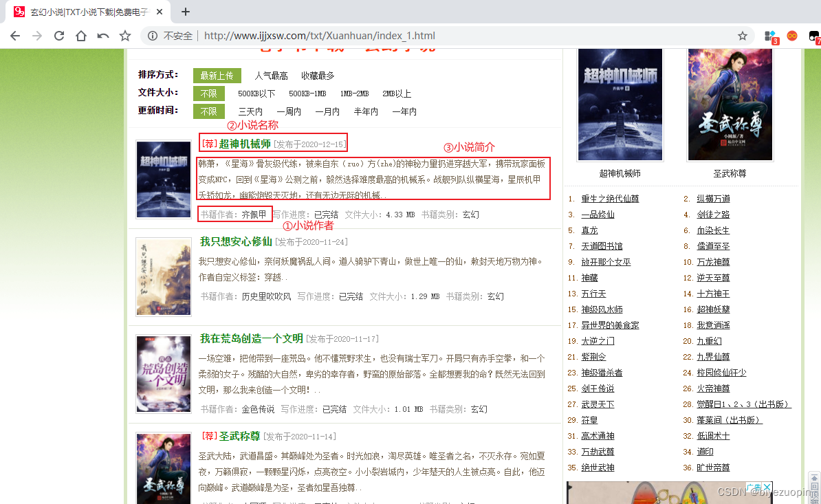Switch sorting to 人气最多

(x=271, y=76)
